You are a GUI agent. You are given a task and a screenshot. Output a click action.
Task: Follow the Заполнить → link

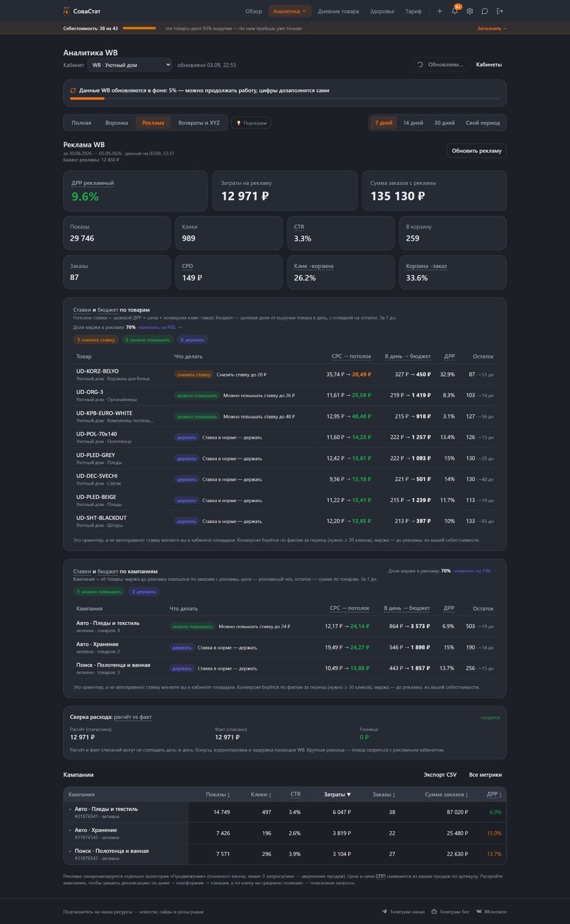(x=492, y=28)
